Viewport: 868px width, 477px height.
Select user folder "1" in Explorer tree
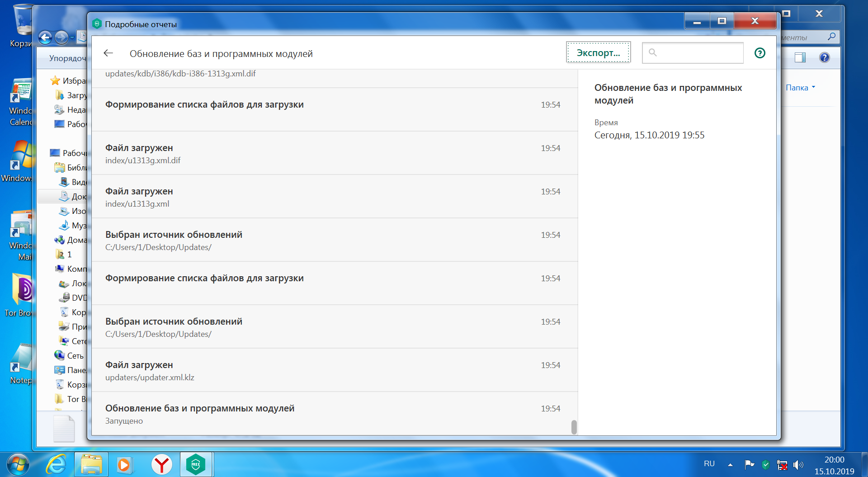63,255
